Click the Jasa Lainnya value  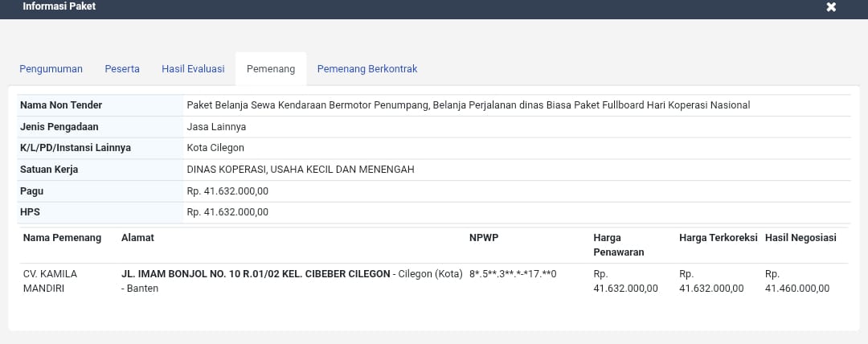point(216,127)
